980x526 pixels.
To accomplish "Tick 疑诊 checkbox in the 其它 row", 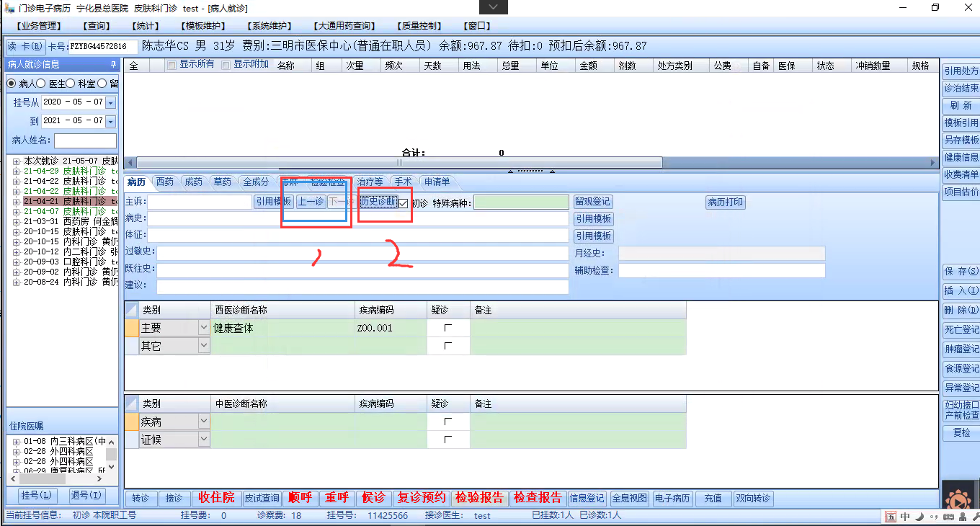I will [448, 346].
